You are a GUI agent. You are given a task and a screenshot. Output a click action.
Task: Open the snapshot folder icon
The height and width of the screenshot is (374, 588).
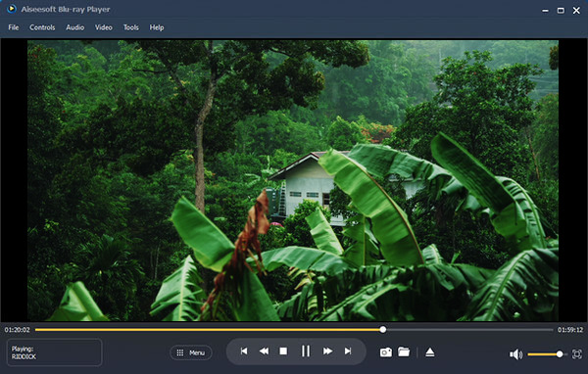point(404,351)
